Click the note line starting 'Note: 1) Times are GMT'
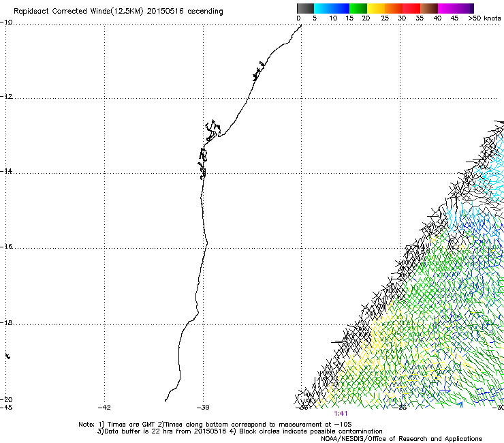 pos(215,425)
